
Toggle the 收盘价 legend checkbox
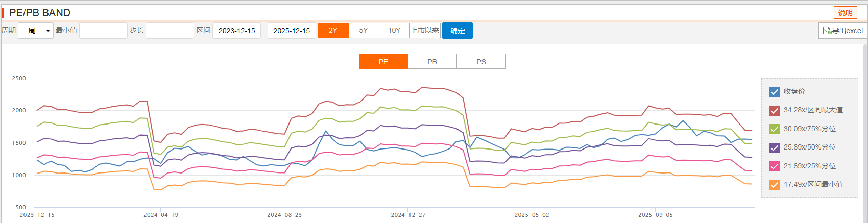tap(774, 92)
